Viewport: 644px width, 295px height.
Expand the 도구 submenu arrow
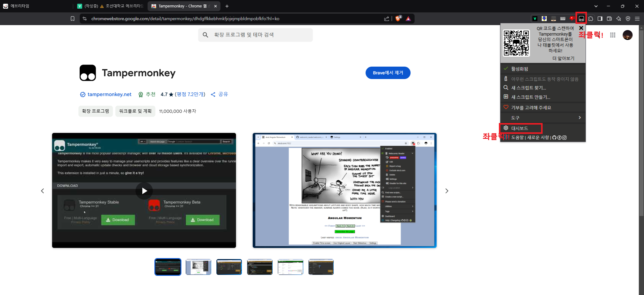coord(580,118)
